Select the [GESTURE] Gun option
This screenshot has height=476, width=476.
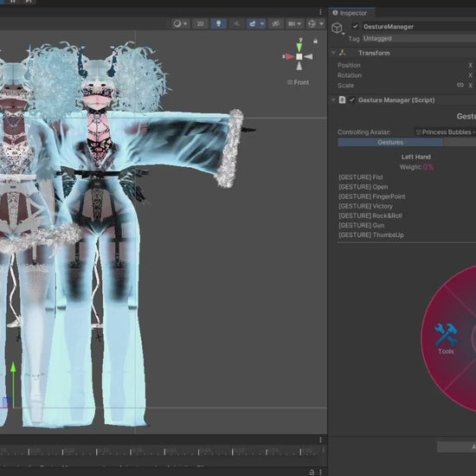point(361,225)
